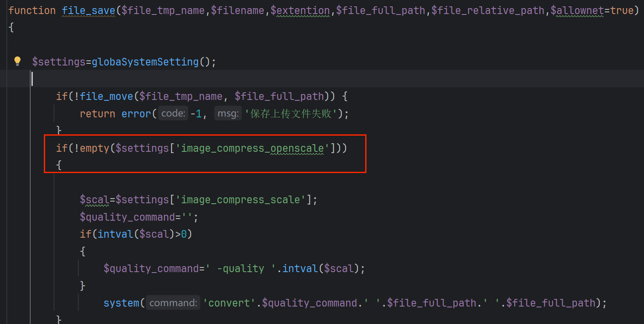Click the 'image_compress_scale' string key
The height and width of the screenshot is (324, 644).
click(x=240, y=200)
